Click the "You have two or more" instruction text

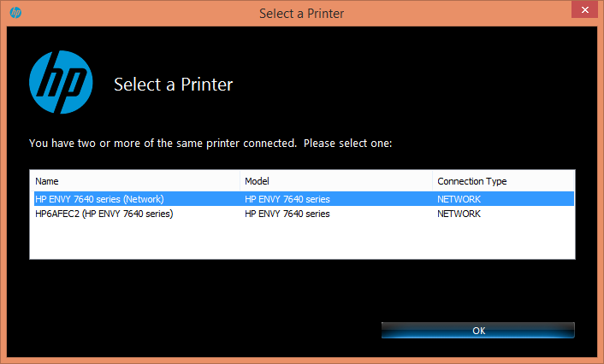pos(210,144)
